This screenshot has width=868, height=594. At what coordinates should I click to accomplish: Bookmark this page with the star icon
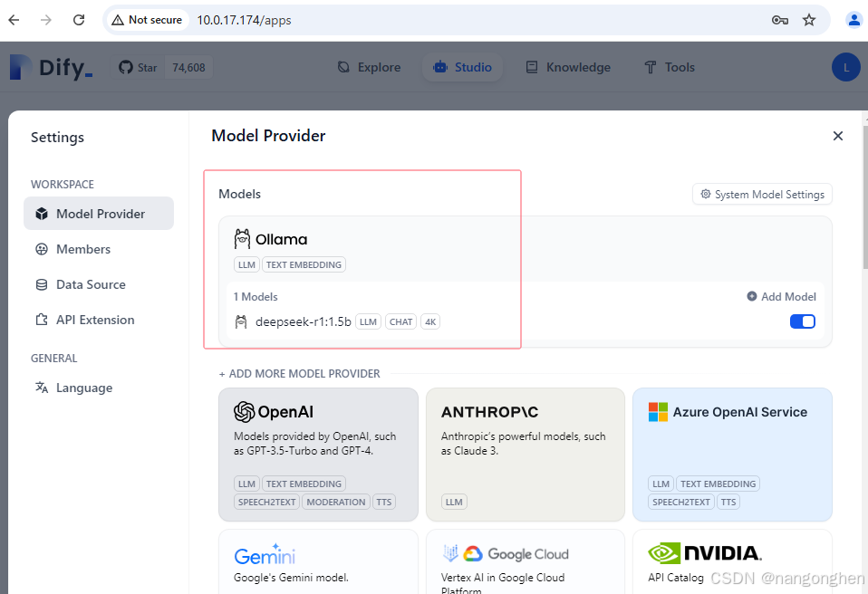[809, 21]
